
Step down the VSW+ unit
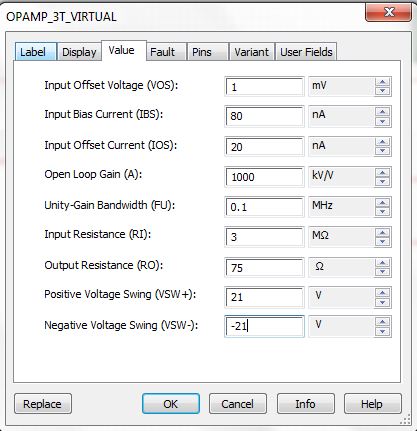click(x=382, y=302)
